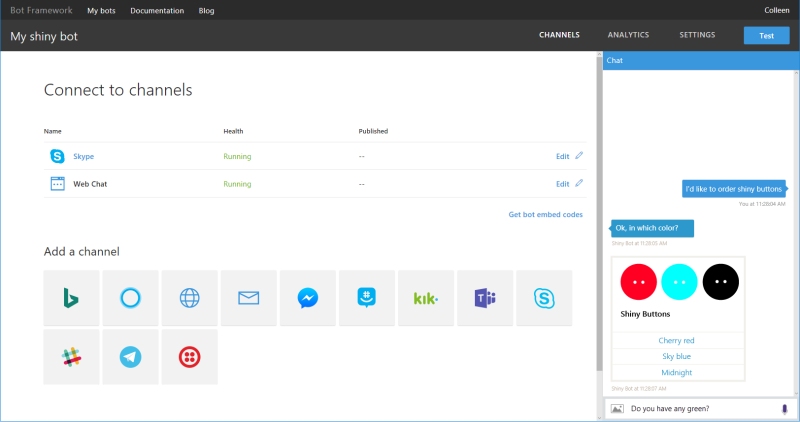Click the My shiny bot title
Image resolution: width=800 pixels, height=422 pixels.
coord(44,36)
